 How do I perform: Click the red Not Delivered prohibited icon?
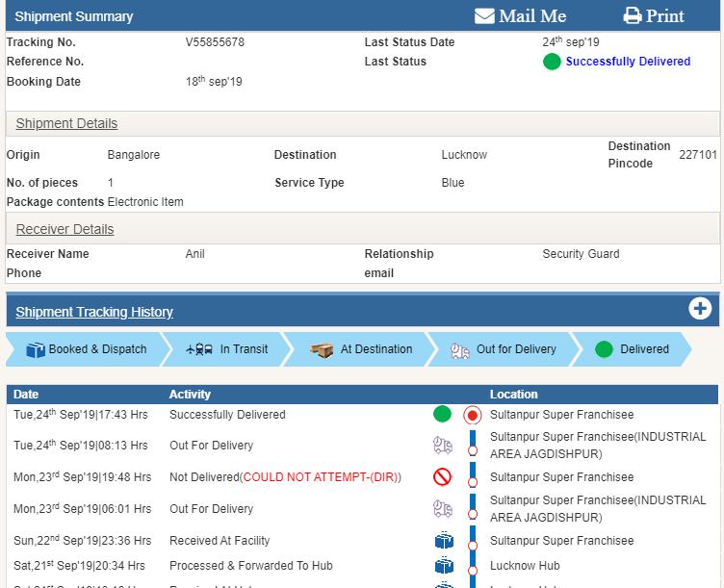442,477
